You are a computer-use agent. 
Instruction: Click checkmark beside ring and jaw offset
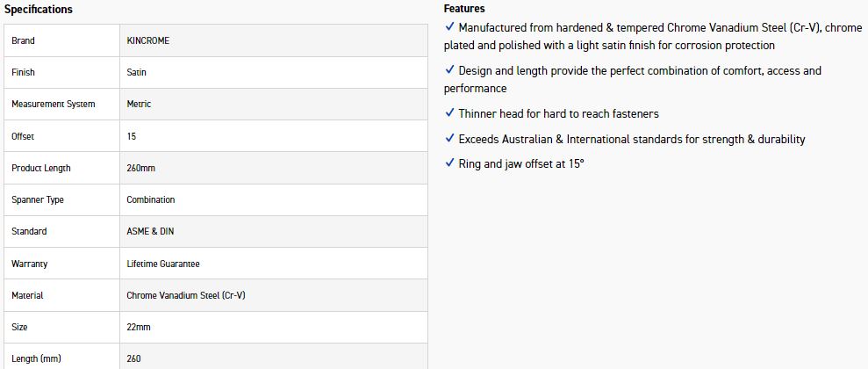point(449,163)
